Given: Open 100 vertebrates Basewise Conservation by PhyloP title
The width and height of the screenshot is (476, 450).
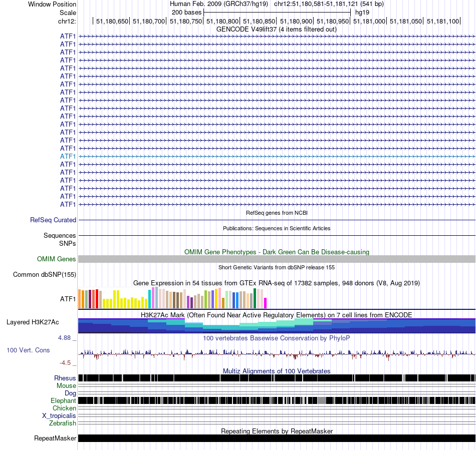Looking at the screenshot, I should 276,338.
